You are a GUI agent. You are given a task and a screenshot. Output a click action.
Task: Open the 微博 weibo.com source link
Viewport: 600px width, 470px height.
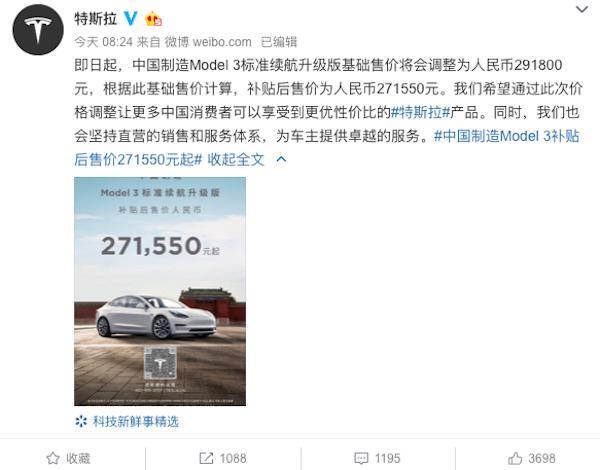pyautogui.click(x=208, y=42)
